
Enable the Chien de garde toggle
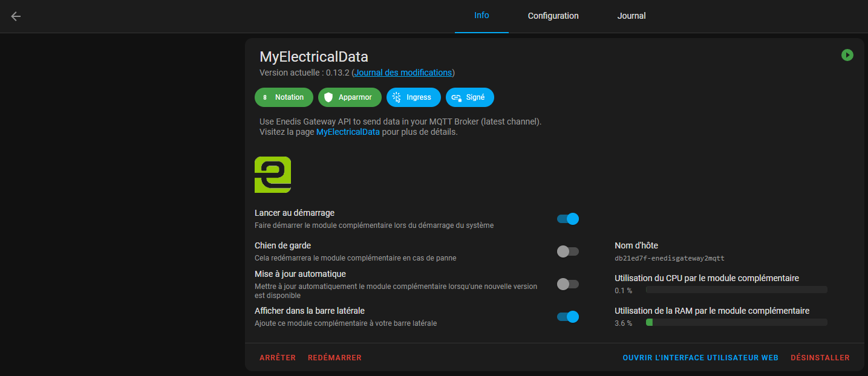[568, 251]
